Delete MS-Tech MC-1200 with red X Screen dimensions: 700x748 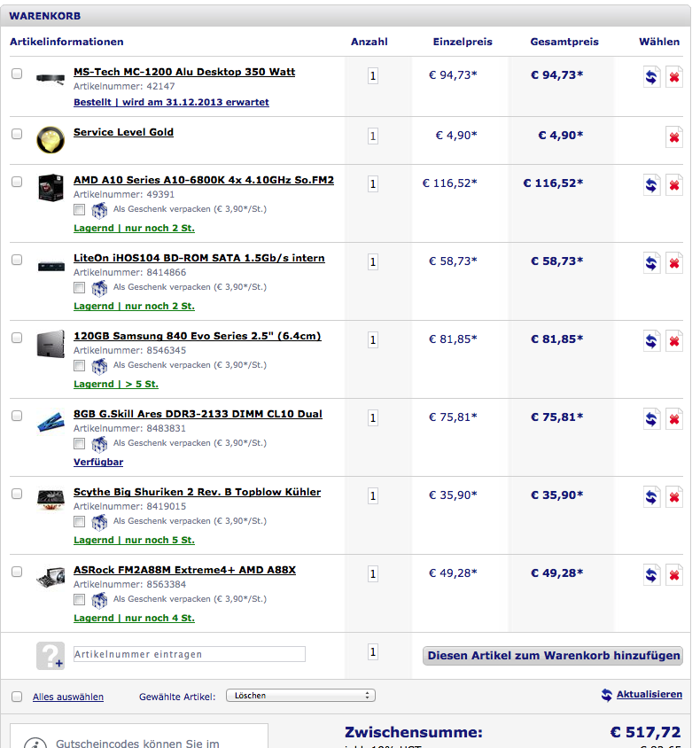[674, 76]
